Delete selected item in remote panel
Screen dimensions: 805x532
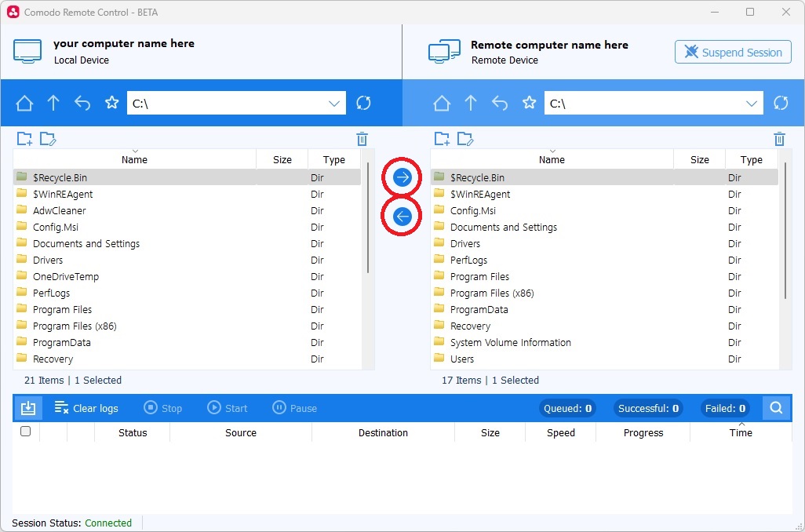click(x=779, y=140)
